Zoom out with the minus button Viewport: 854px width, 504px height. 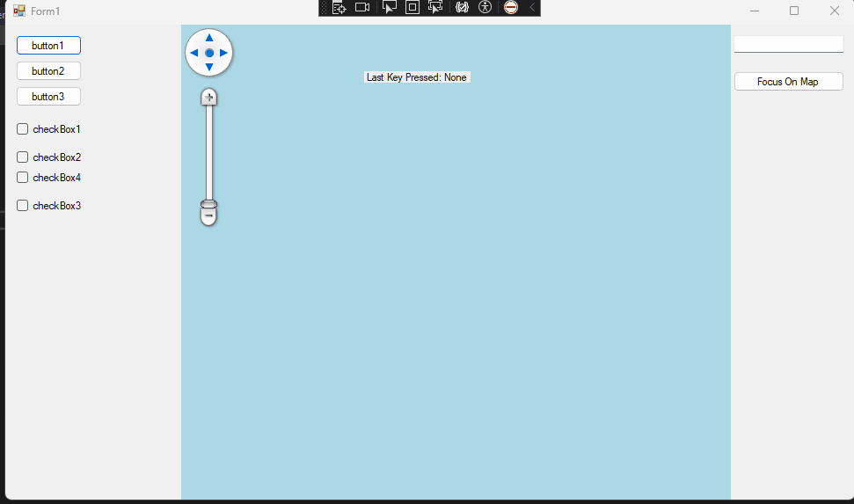point(208,215)
